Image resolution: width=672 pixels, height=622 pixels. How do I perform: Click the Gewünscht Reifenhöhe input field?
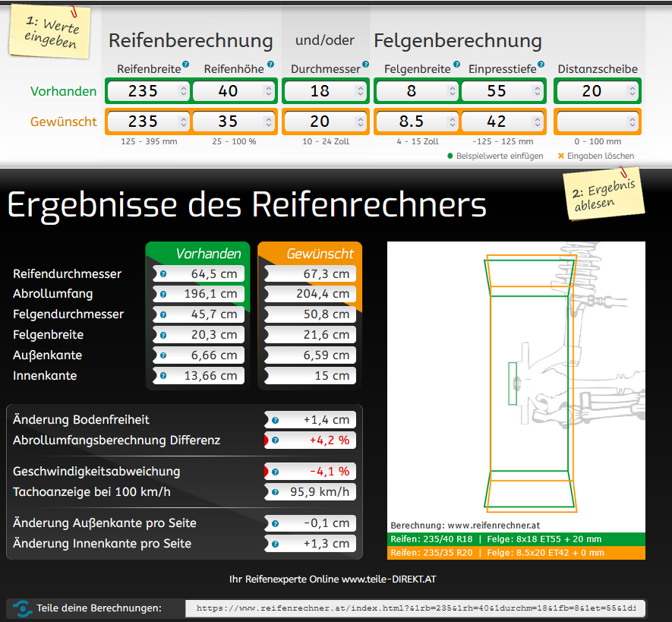(226, 122)
